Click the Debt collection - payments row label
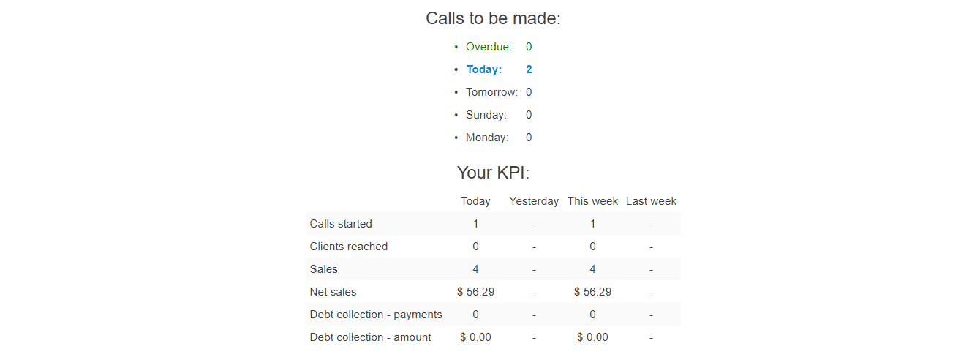The height and width of the screenshot is (357, 980). [x=376, y=315]
